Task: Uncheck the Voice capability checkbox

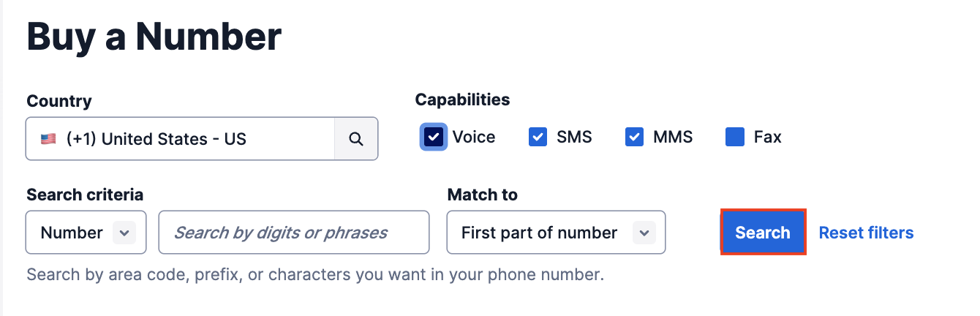Action: (434, 137)
